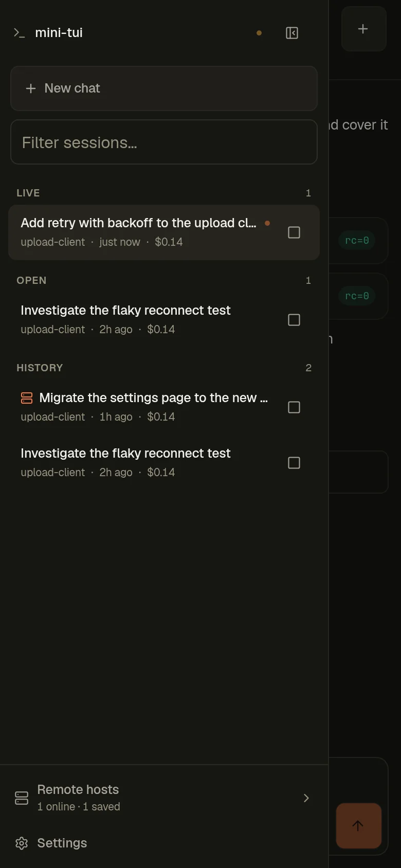Click remote host icon on Migrate session
401x868 pixels.
27,397
